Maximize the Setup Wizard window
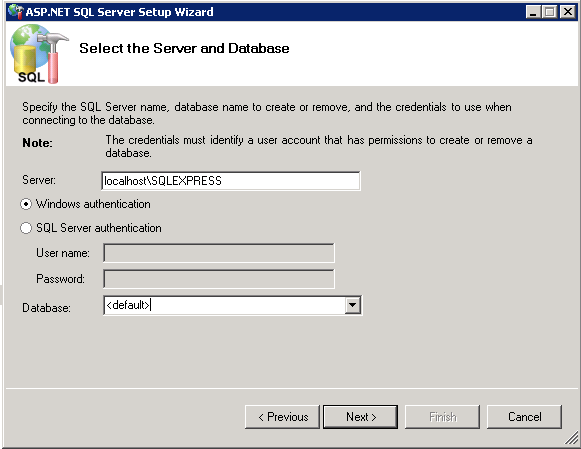Screen dimensions: 581x449 pyautogui.click(x=550, y=12)
